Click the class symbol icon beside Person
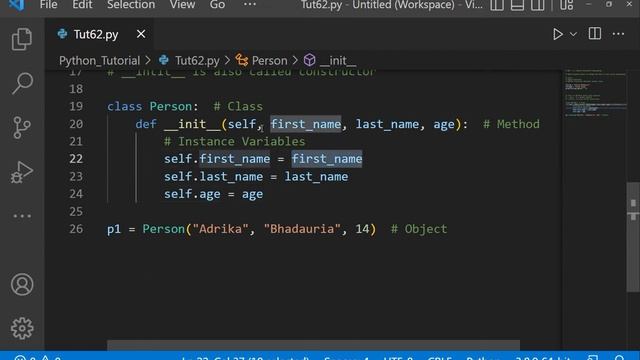Screen dimensions: 640x360 tap(242, 60)
